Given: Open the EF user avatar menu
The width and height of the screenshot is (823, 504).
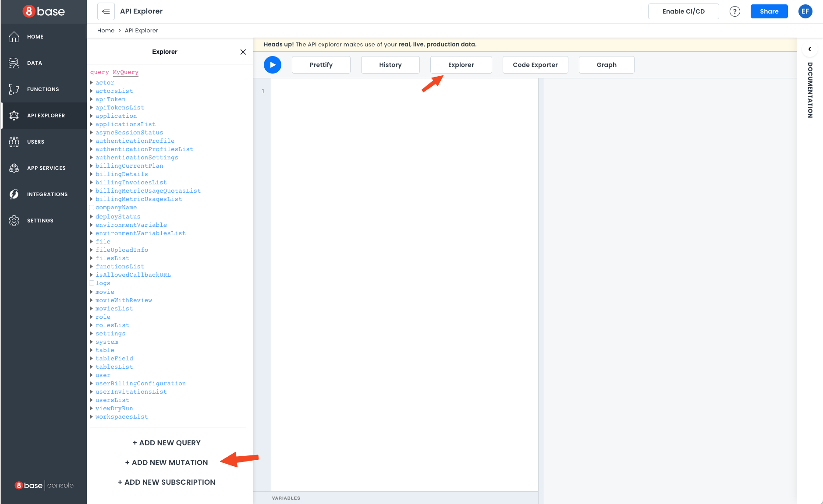Looking at the screenshot, I should pos(805,11).
